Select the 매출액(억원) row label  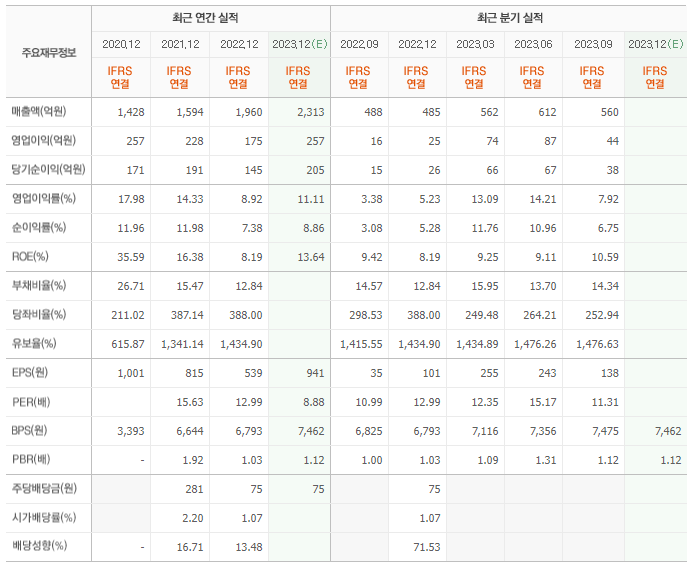coord(39,112)
